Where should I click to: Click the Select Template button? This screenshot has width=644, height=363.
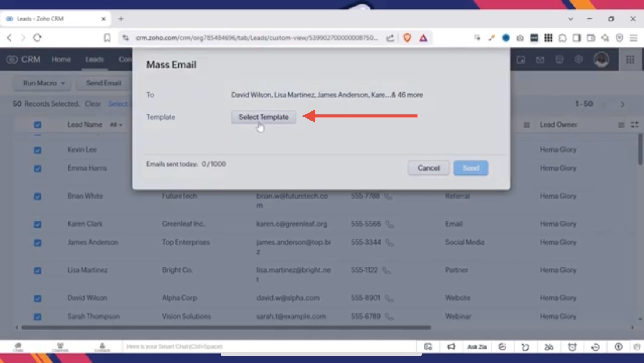click(263, 117)
